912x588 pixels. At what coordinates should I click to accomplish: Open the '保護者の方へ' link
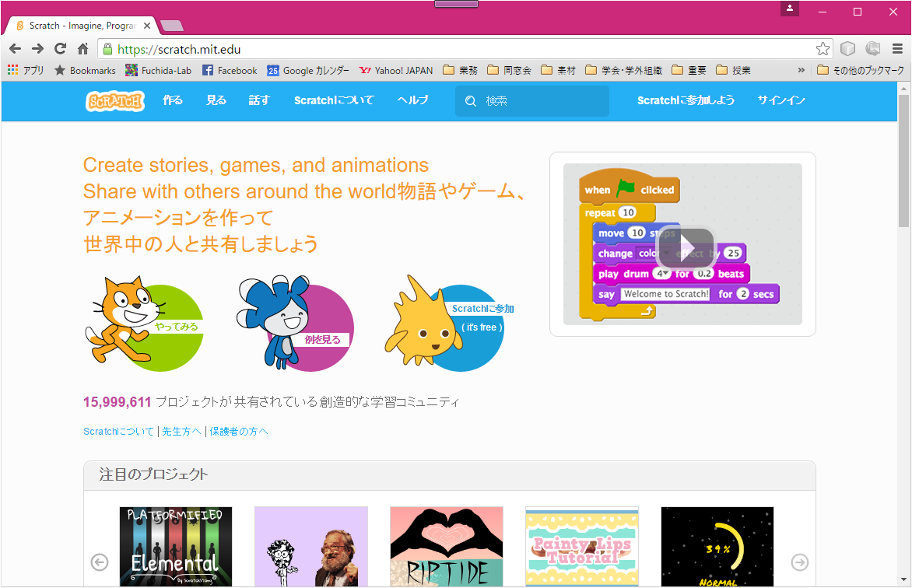239,431
